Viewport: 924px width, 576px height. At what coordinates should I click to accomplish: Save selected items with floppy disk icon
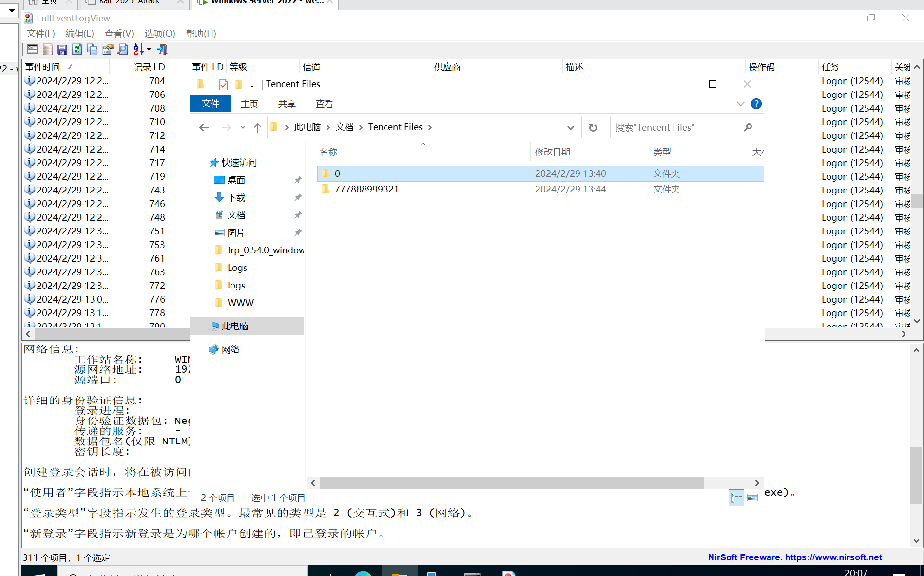point(62,49)
